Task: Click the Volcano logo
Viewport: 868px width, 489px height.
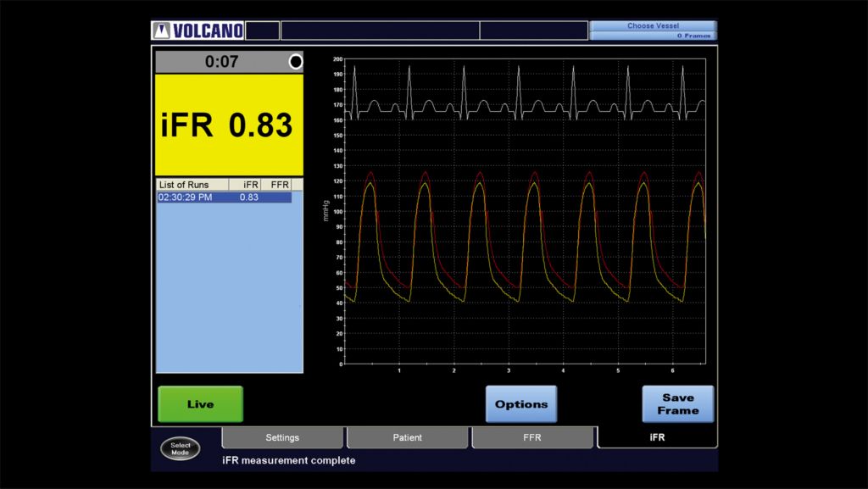Action: [x=198, y=31]
